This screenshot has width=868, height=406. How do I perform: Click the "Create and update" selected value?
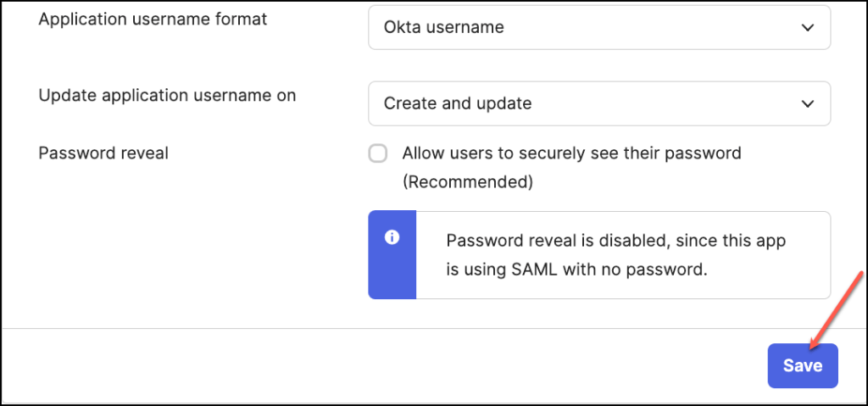(458, 103)
